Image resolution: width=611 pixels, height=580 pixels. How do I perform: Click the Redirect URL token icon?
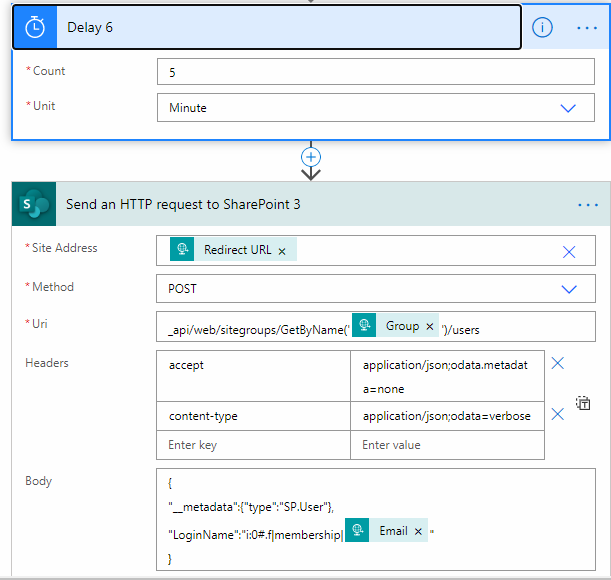pyautogui.click(x=182, y=249)
